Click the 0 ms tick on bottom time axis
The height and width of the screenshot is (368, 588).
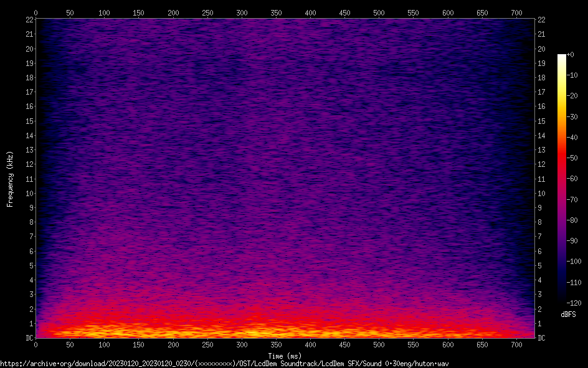(36, 345)
